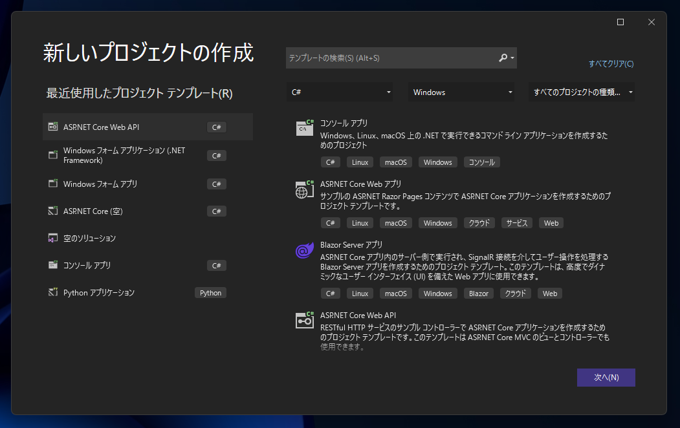Screen dimensions: 680x428
Task: Click サービス tag under ASP.NET Core Web アプリ
Action: pyautogui.click(x=517, y=223)
